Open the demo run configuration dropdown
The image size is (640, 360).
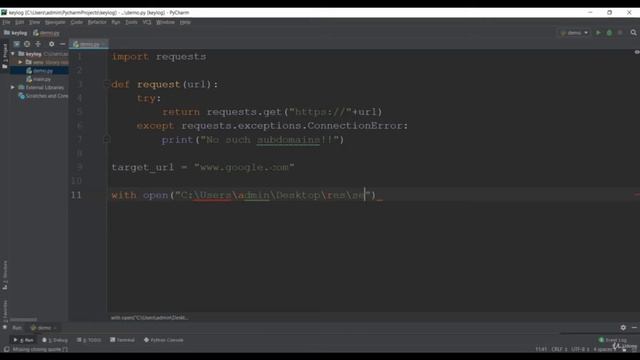574,33
